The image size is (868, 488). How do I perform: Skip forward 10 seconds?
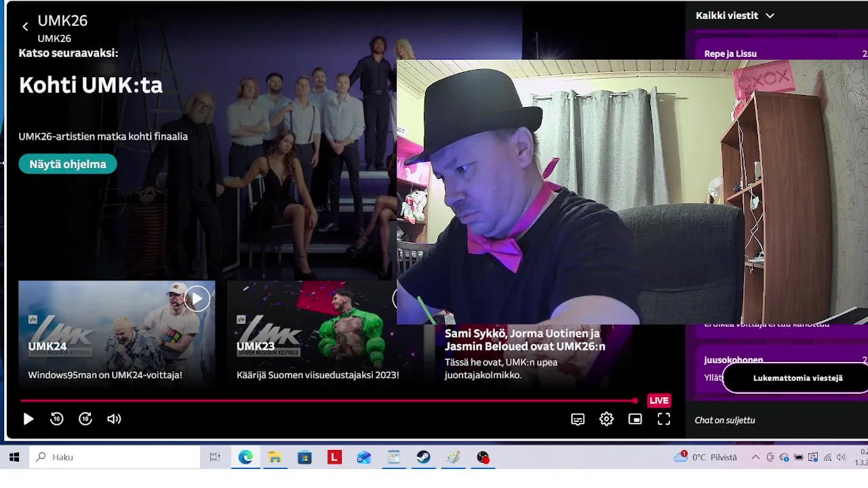point(85,419)
